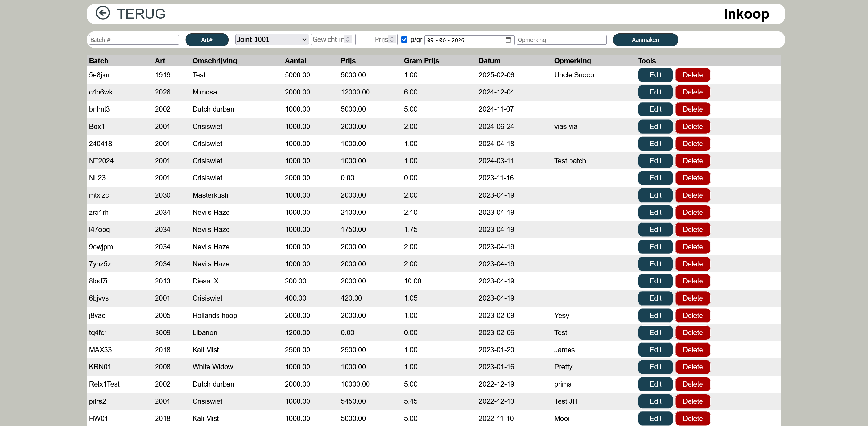Edit batch bnlmt3 row
This screenshot has width=868, height=426.
pyautogui.click(x=655, y=109)
